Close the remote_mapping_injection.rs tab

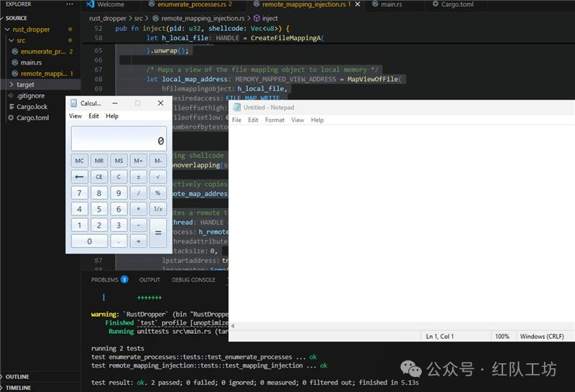[357, 4]
